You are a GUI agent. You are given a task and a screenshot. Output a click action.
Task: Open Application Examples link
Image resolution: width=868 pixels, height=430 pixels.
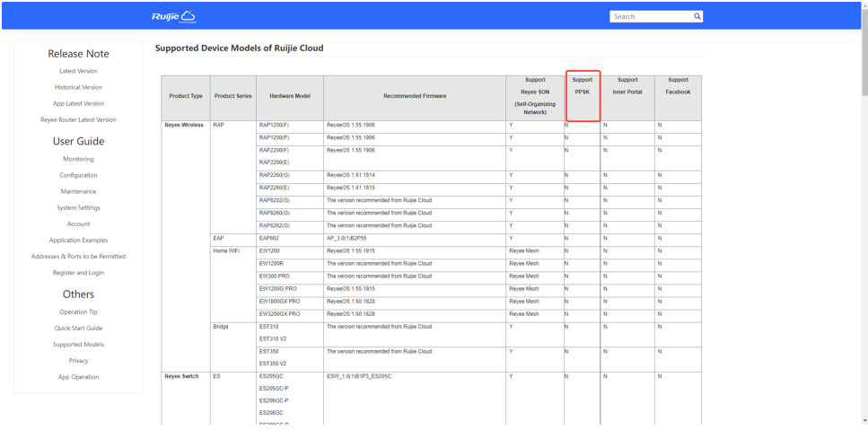point(79,241)
